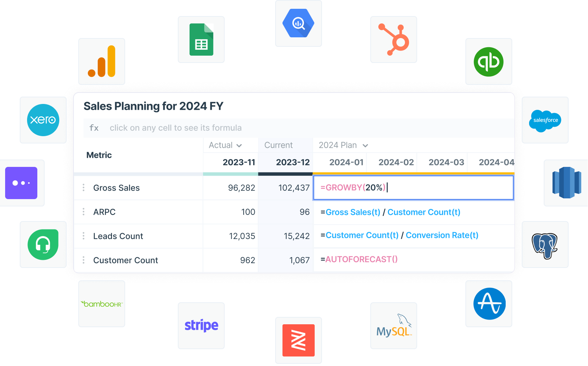Click the Sales Planning for 2024 FY title
Screen dimensions: 588x366
click(x=153, y=106)
